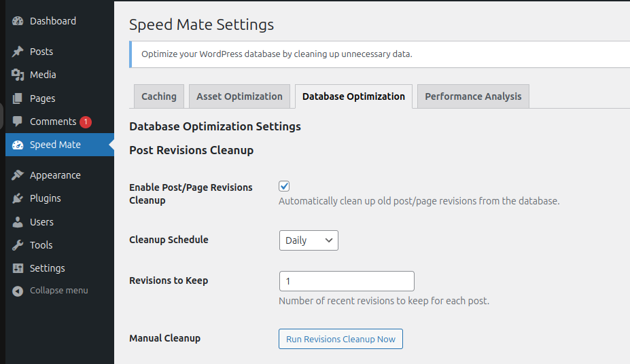The width and height of the screenshot is (630, 364).
Task: Open the Settings sliders icon
Action: (x=18, y=268)
